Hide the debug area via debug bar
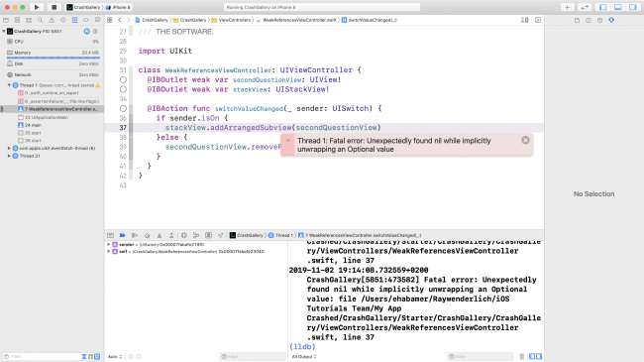644x362 pixels. point(111,235)
